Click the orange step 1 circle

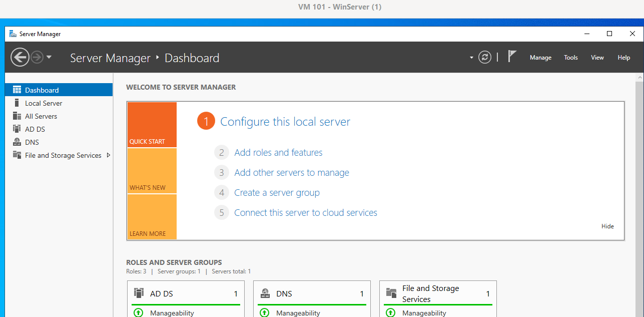click(206, 121)
